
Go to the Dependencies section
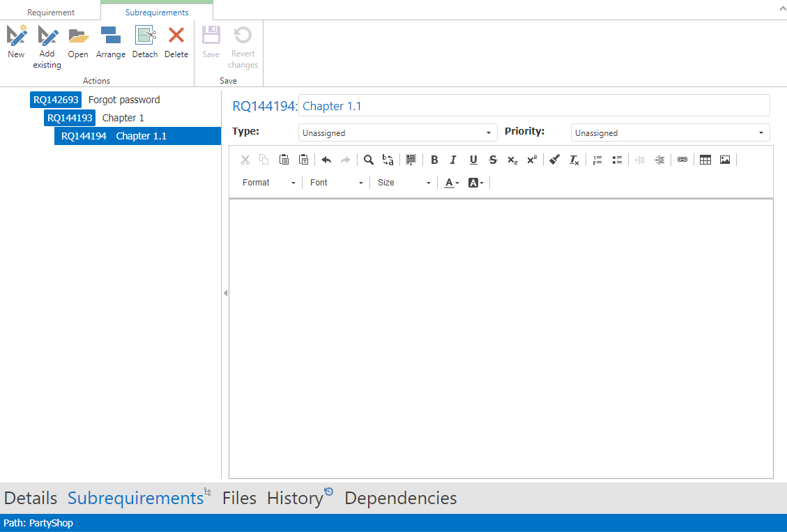pos(401,498)
